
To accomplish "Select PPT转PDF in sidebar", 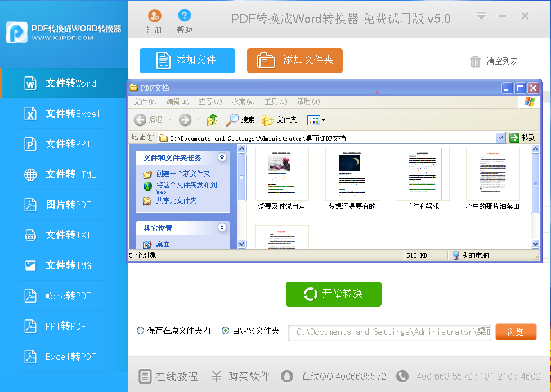I will [x=65, y=326].
